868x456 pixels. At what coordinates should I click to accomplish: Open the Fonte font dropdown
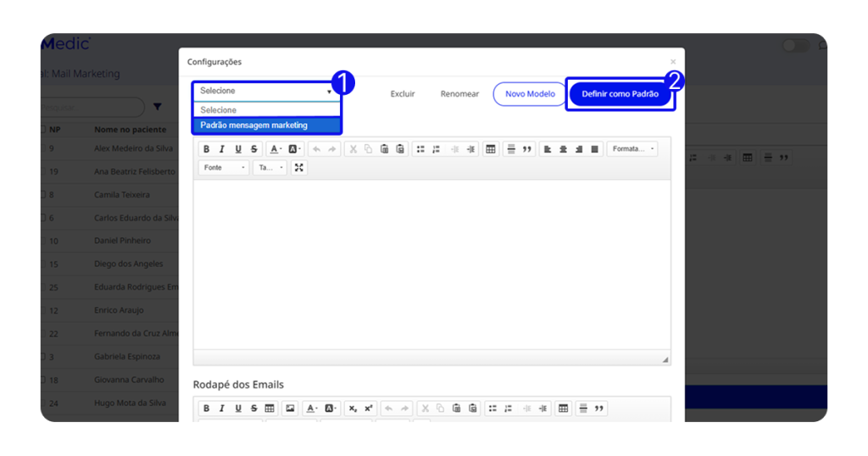(x=224, y=168)
